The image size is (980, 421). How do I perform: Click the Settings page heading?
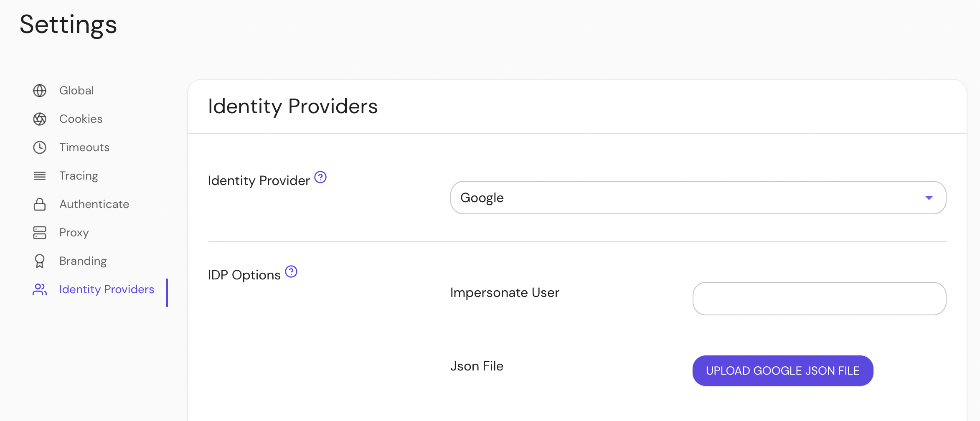(x=68, y=25)
